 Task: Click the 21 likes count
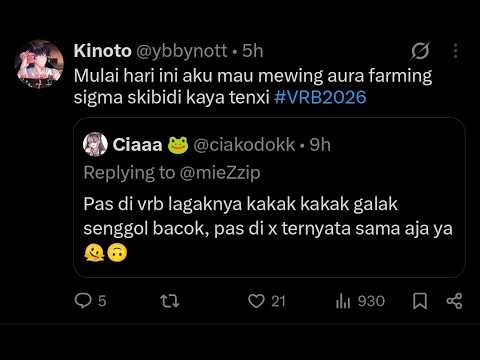point(278,301)
